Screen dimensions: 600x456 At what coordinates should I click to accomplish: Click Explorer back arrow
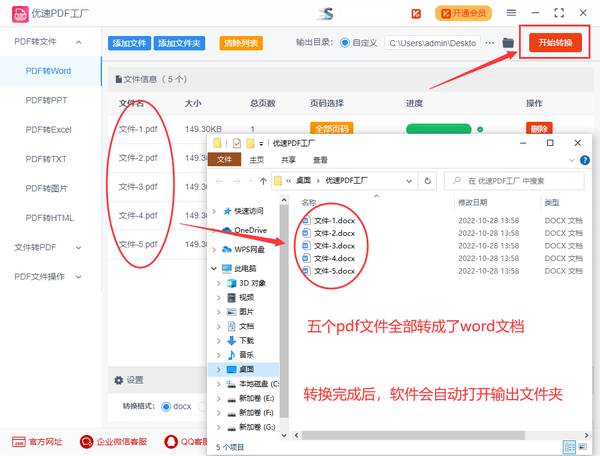click(x=219, y=181)
